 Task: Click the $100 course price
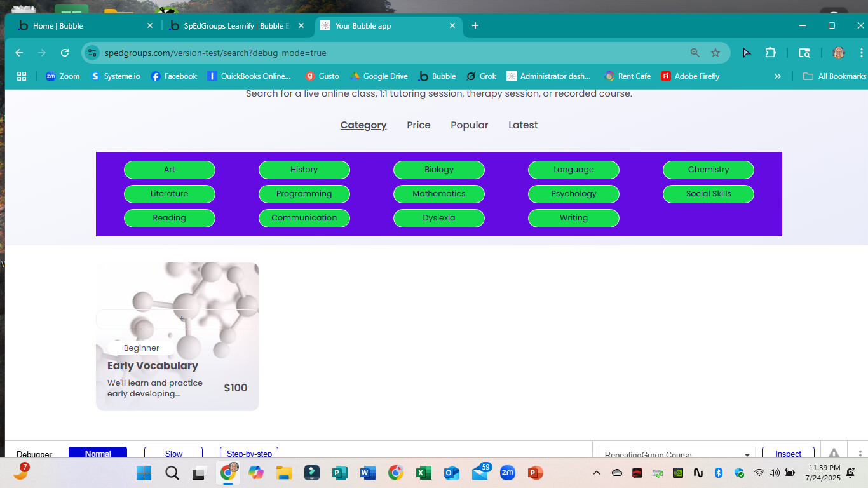tap(236, 388)
